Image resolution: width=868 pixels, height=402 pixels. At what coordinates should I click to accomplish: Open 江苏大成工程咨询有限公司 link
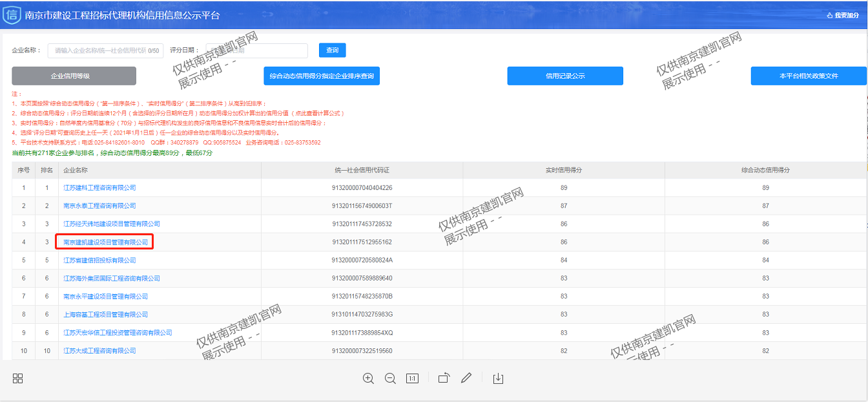[99, 351]
